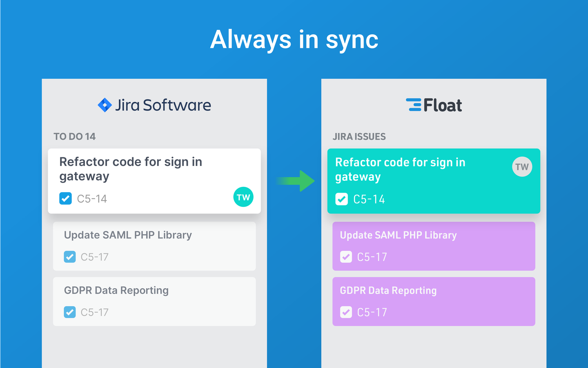The image size is (588, 368).
Task: Toggle Jira checkbox under GDPR Data Reporting
Action: 70,312
